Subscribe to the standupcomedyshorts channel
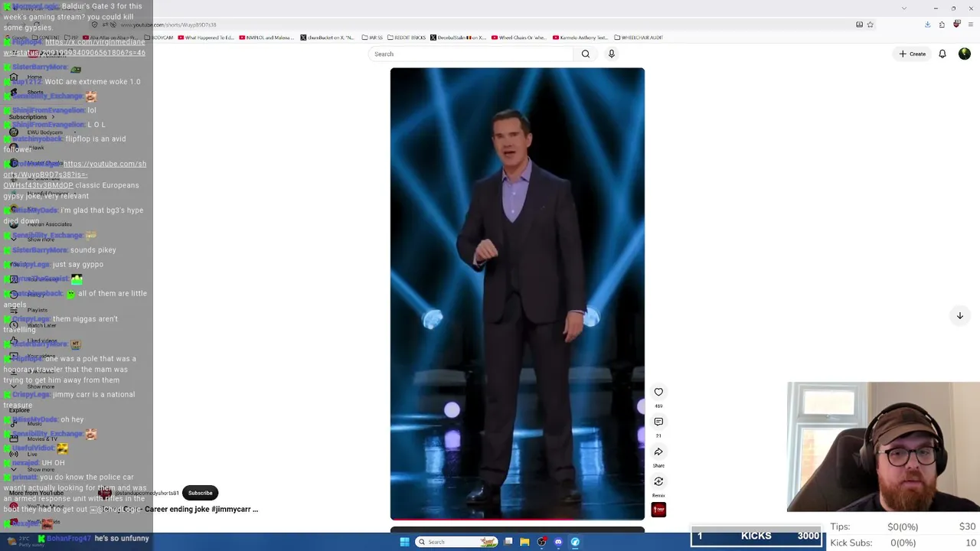The width and height of the screenshot is (980, 551). 200,493
